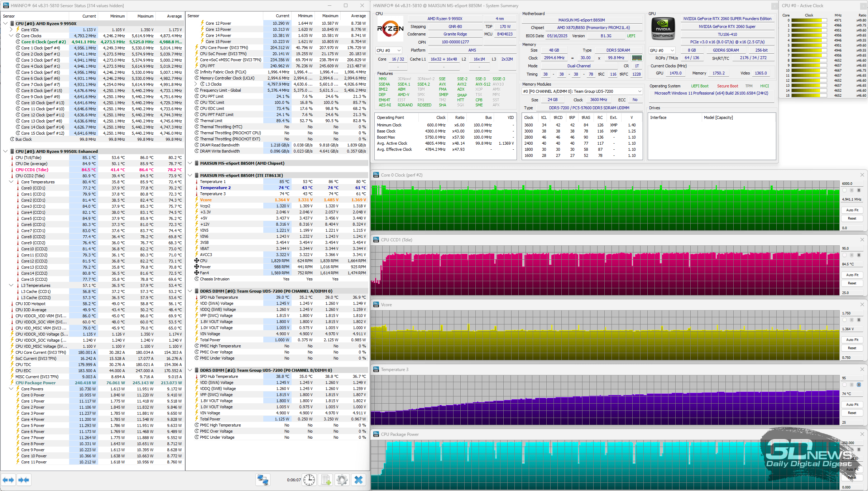
Task: Click the clock icon of the Bus Clock row
Action: (12, 139)
